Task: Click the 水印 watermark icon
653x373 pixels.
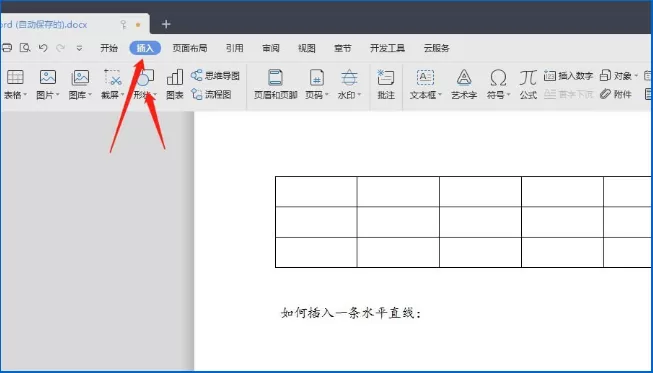Action: [x=349, y=78]
